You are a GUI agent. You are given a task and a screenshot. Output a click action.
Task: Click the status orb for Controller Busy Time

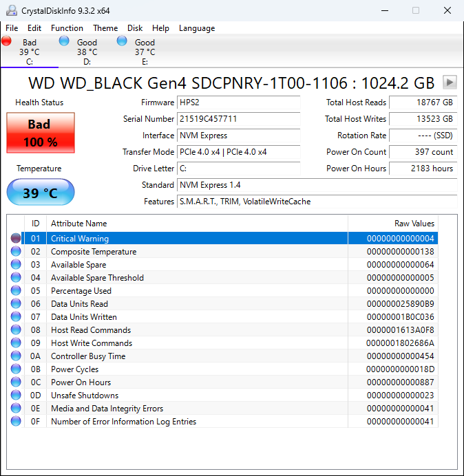[x=16, y=356]
